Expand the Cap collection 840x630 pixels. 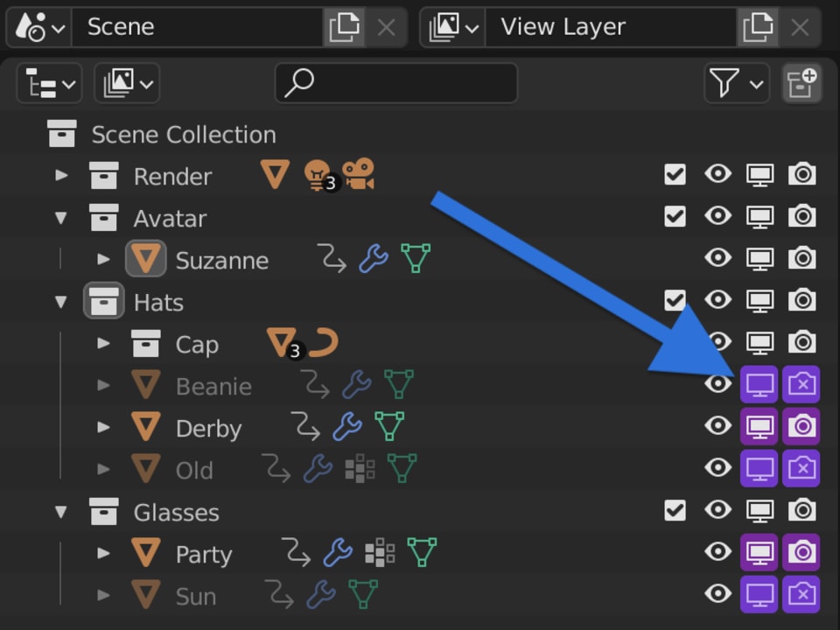[x=103, y=344]
